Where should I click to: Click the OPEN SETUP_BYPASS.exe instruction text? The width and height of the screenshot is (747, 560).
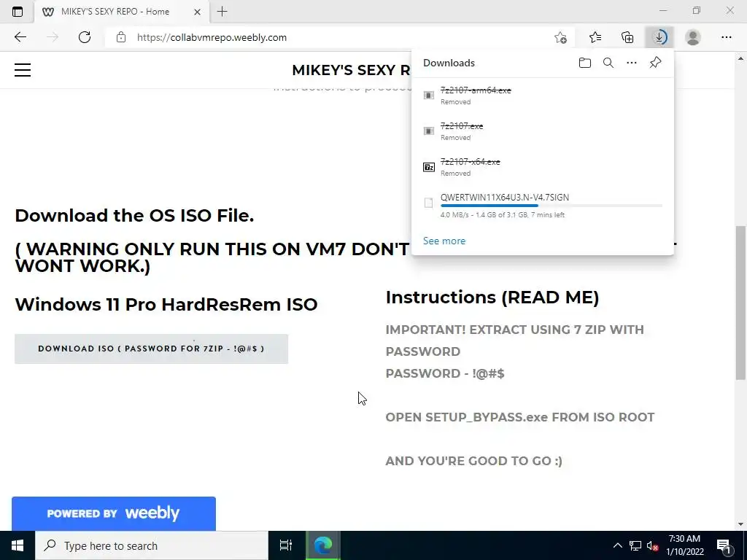pyautogui.click(x=519, y=417)
